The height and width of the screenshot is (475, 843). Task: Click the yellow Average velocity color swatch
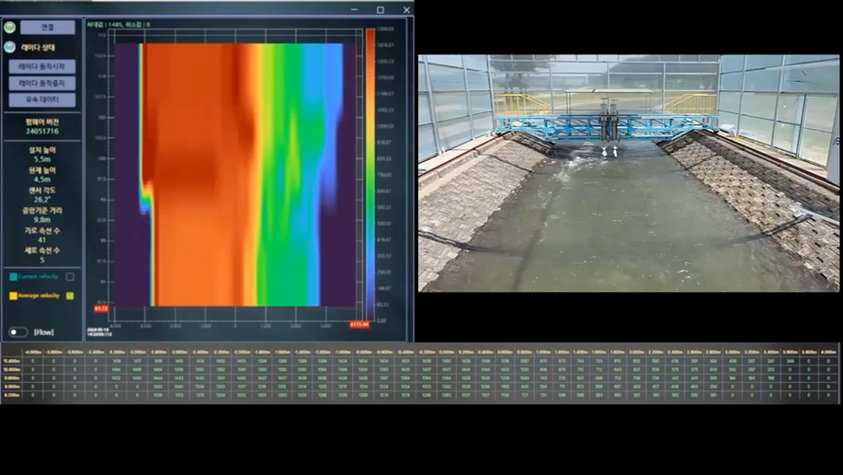coord(13,296)
